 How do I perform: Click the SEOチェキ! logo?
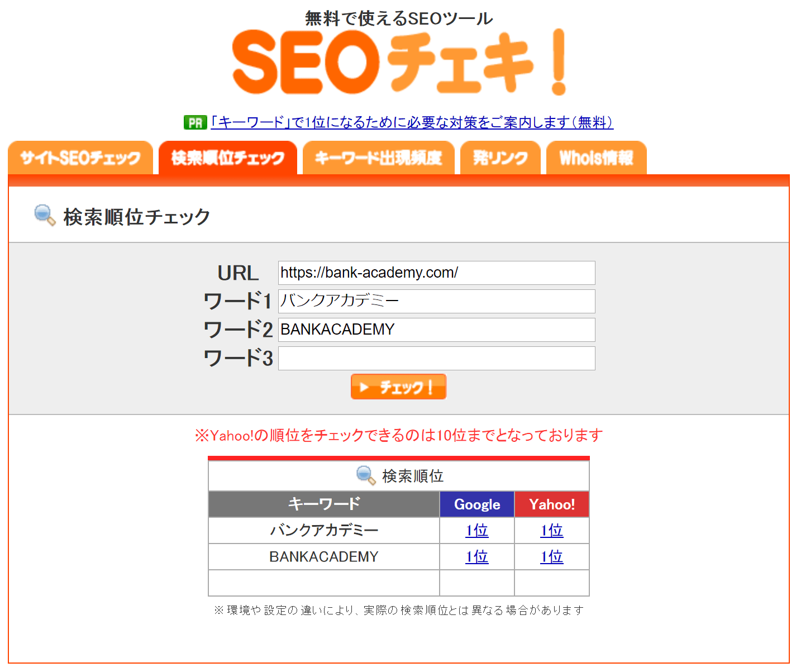click(x=399, y=62)
